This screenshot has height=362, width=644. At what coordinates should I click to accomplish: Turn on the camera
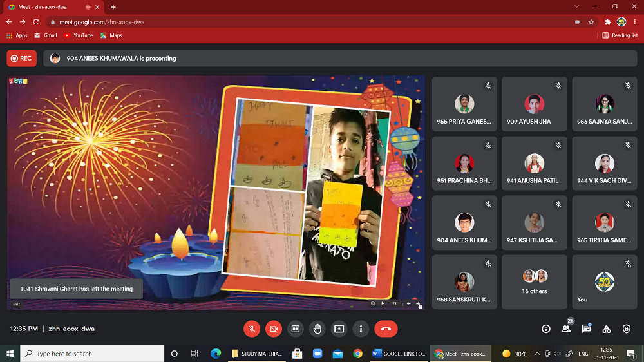274,329
